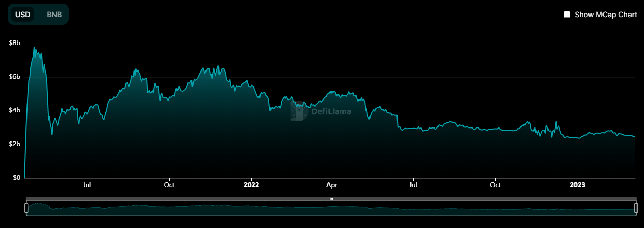
Task: Select the USD denomination option
Action: [x=22, y=15]
